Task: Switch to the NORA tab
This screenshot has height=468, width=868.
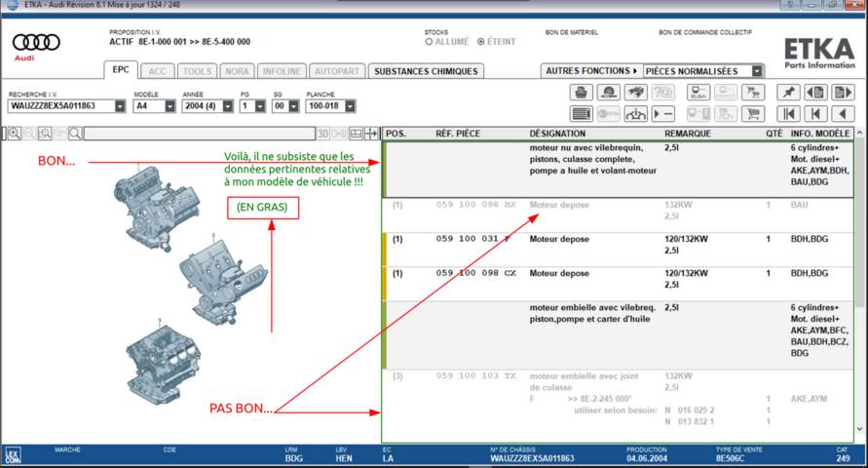Action: (237, 71)
